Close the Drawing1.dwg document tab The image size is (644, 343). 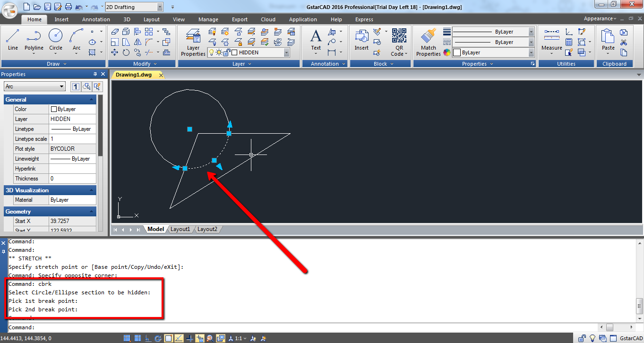tap(161, 75)
